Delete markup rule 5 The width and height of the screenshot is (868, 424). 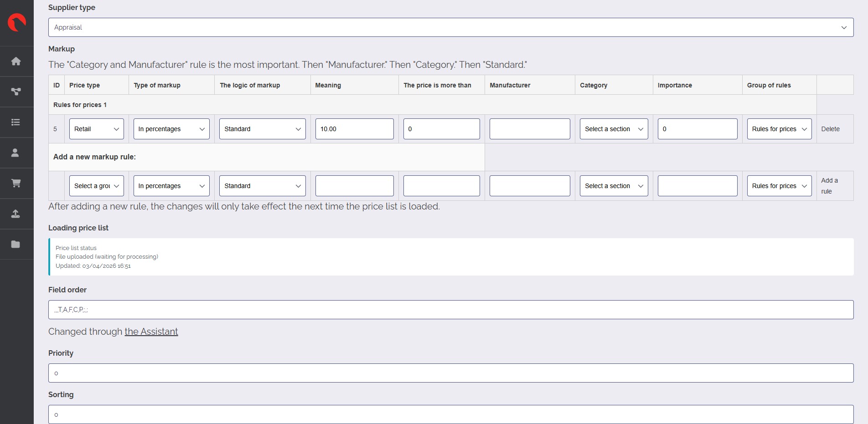(830, 129)
